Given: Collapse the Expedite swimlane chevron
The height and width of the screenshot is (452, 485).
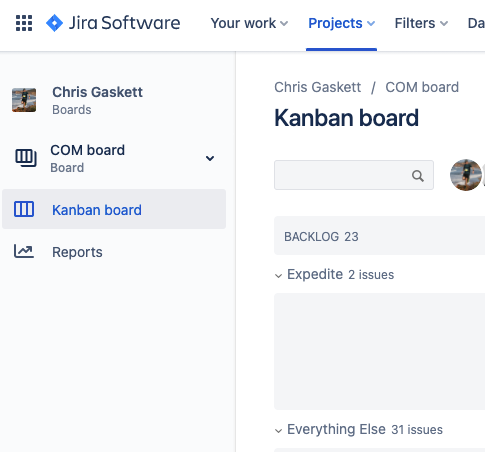Looking at the screenshot, I should [x=278, y=276].
